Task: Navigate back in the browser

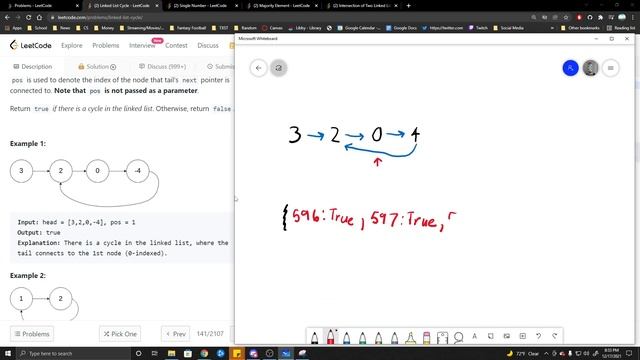Action: [x=7, y=17]
